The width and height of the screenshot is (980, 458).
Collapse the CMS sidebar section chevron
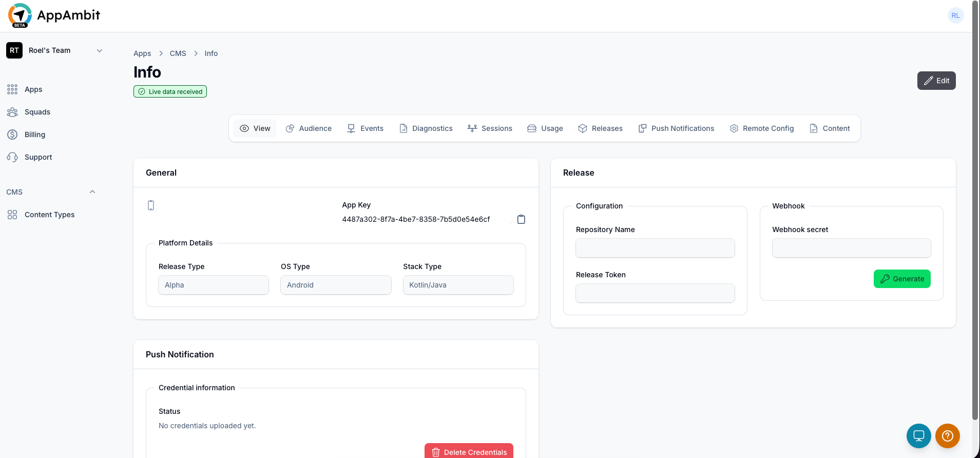[92, 192]
